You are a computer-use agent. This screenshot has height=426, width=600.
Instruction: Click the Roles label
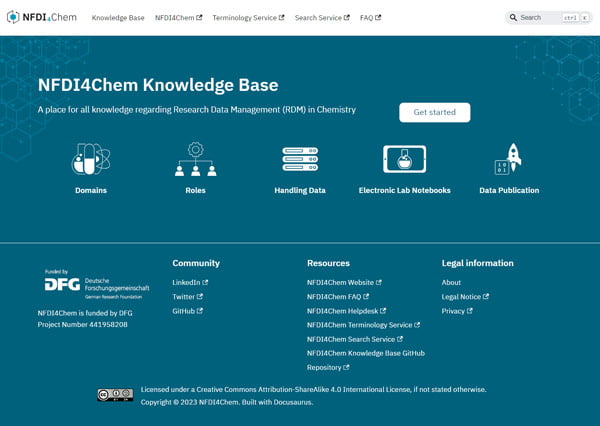pyautogui.click(x=196, y=190)
